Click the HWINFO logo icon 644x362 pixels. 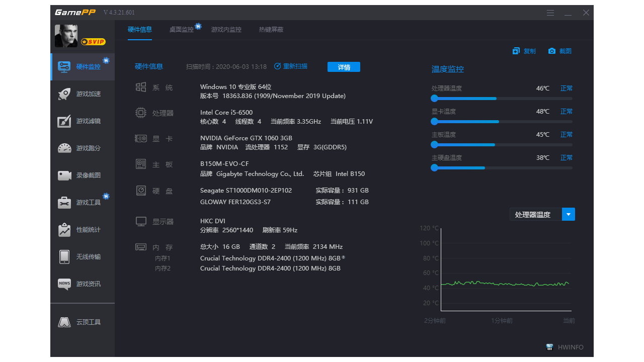click(550, 347)
